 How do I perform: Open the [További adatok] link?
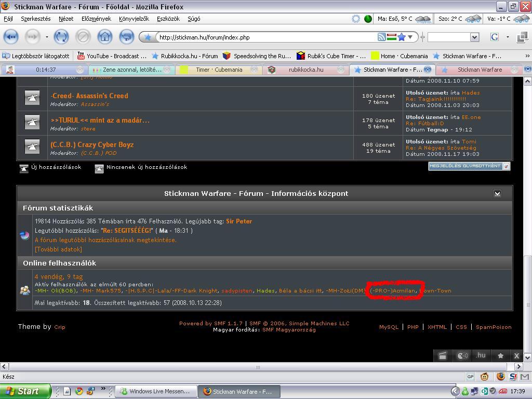(x=58, y=249)
